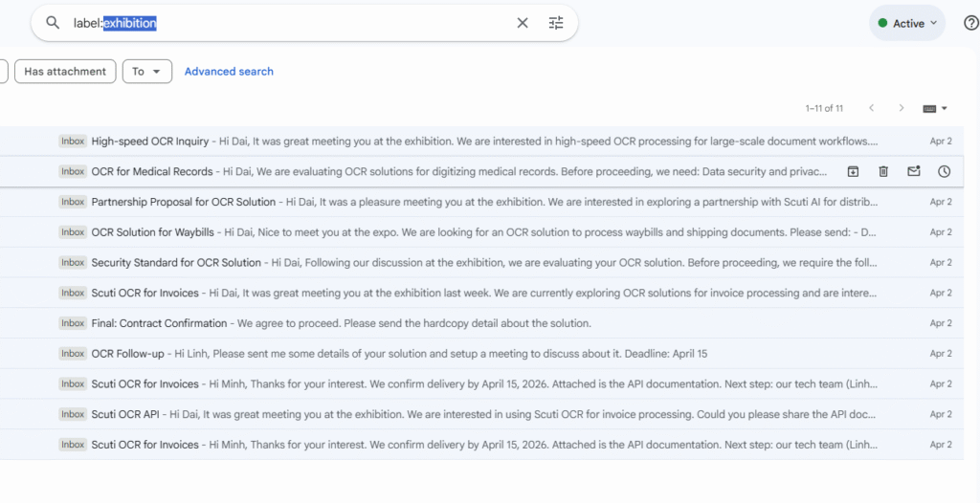
Task: Go to newer results page arrow
Action: tap(871, 108)
